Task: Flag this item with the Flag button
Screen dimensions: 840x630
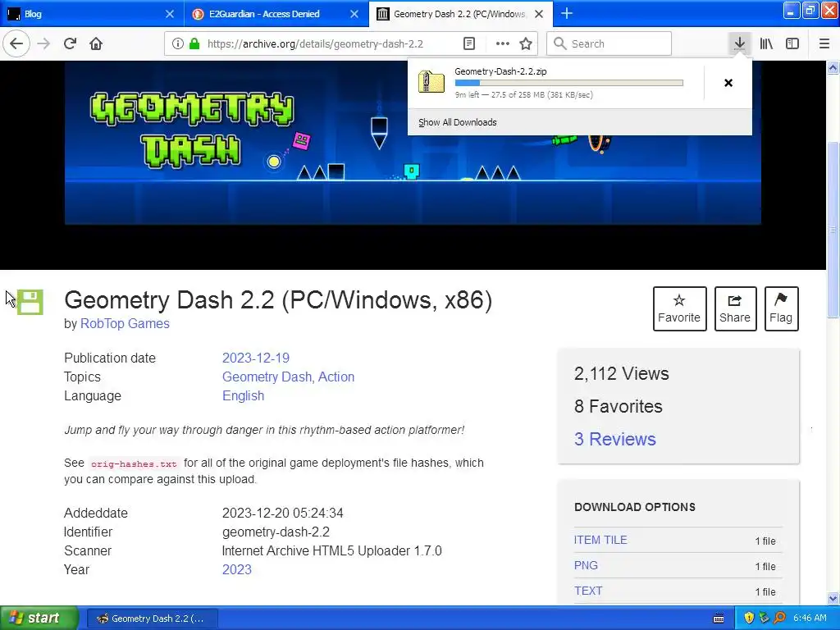Action: click(781, 308)
